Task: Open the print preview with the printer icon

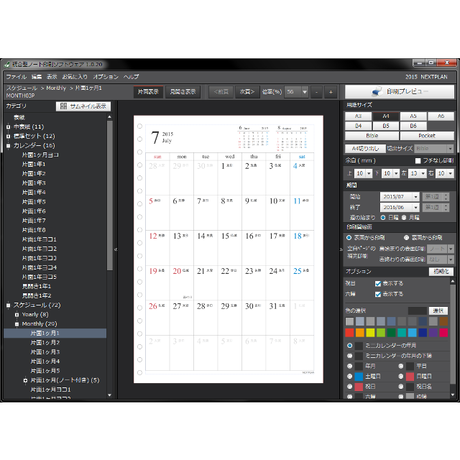Action: pos(399,91)
